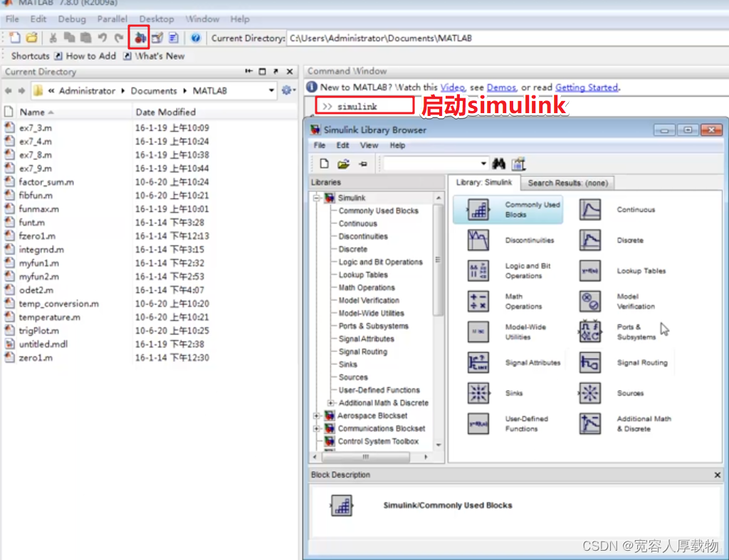Viewport: 729px width, 560px height.
Task: Open the User-Defined Functions block icon
Action: point(478,424)
